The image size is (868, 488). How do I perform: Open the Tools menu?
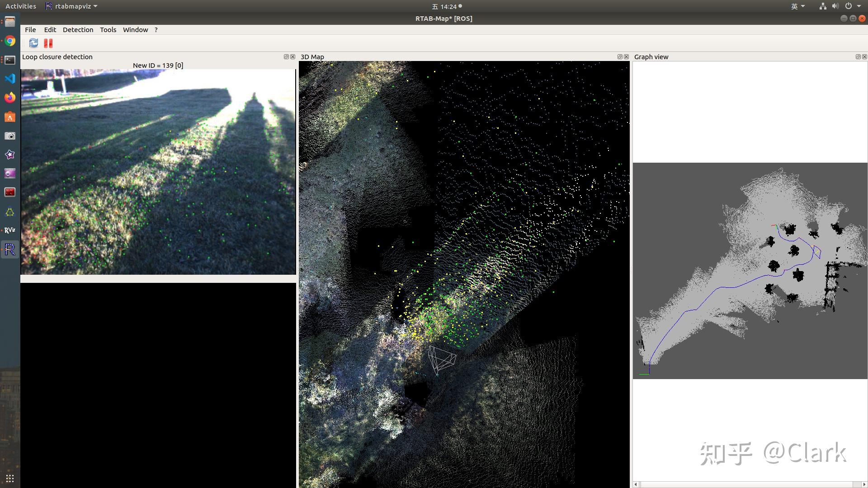pos(108,30)
